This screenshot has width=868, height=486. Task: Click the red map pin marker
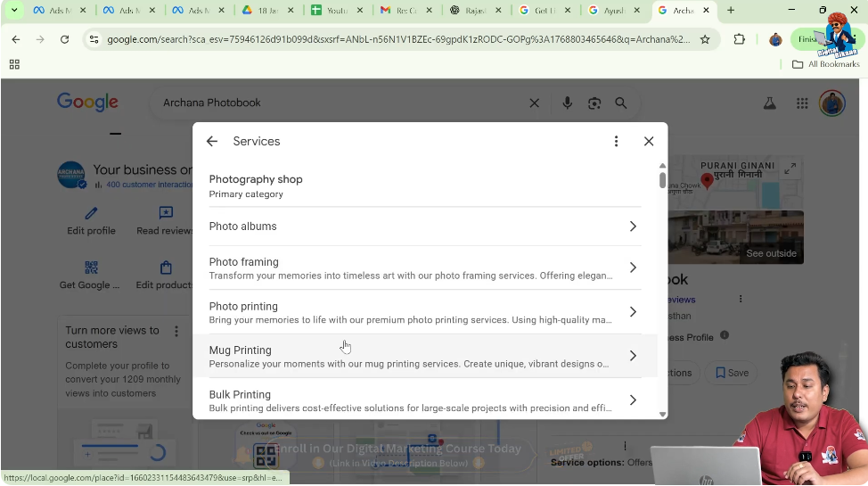point(707,181)
